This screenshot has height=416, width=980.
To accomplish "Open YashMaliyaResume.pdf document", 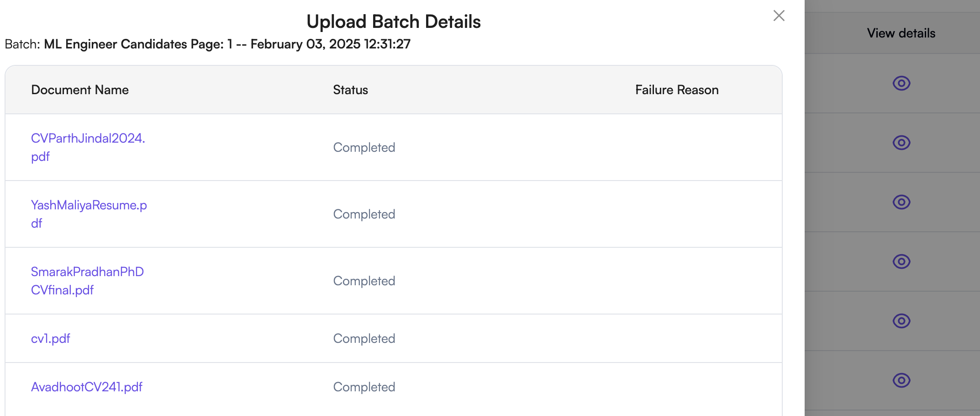I will click(89, 213).
